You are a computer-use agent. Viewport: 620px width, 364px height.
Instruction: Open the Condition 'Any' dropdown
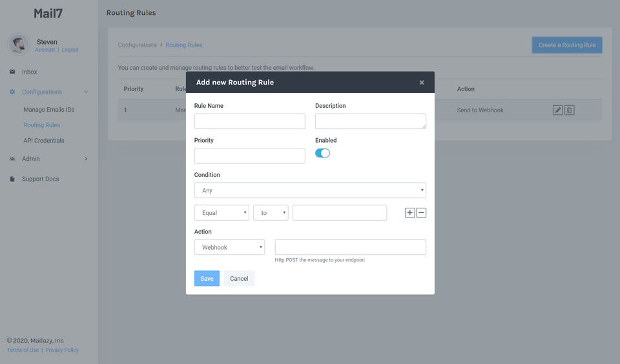tap(310, 190)
